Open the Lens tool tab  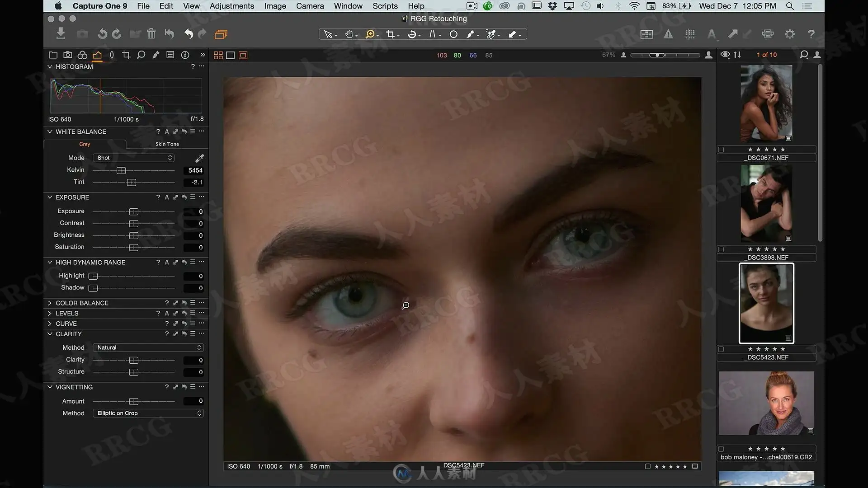(112, 55)
